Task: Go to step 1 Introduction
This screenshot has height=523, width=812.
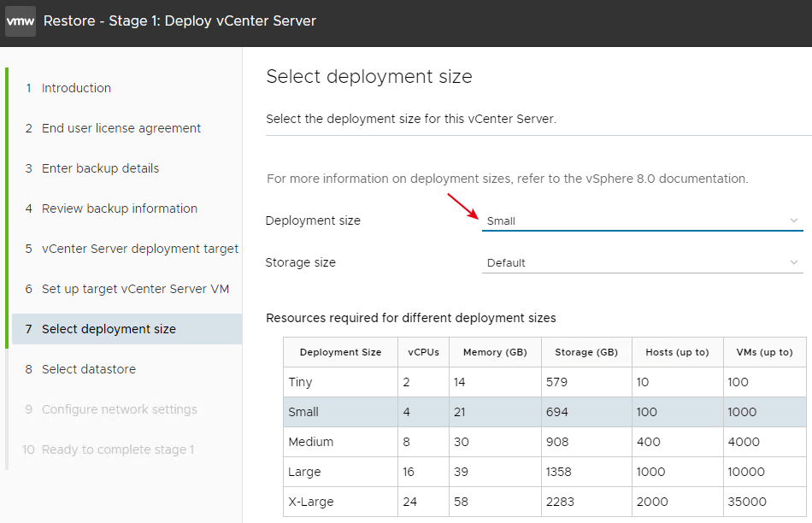Action: (76, 88)
